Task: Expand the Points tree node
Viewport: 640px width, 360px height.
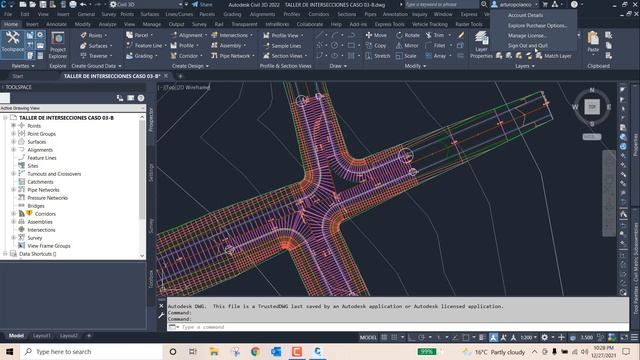Action: click(x=13, y=126)
